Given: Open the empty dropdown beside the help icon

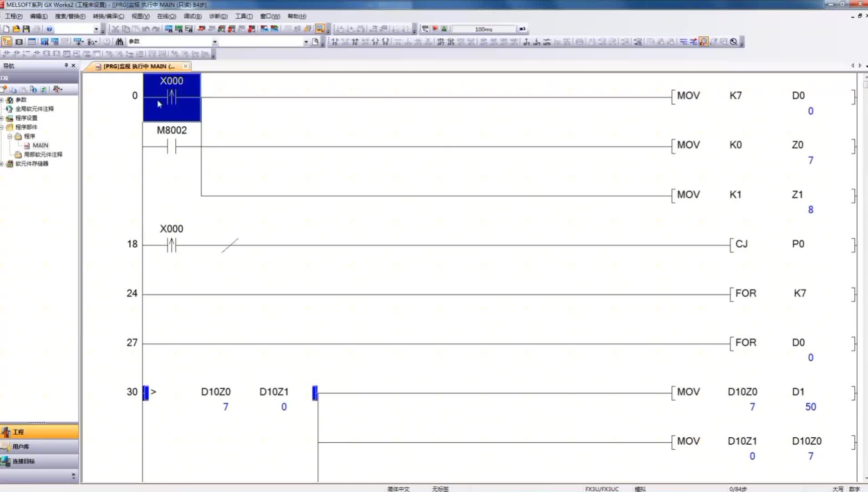Looking at the screenshot, I should (96, 29).
